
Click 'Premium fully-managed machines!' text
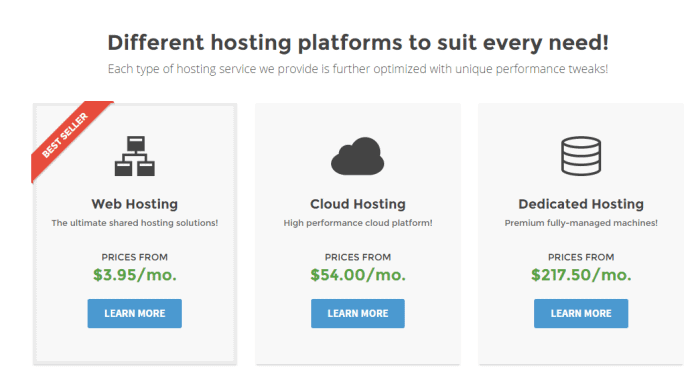pos(581,223)
